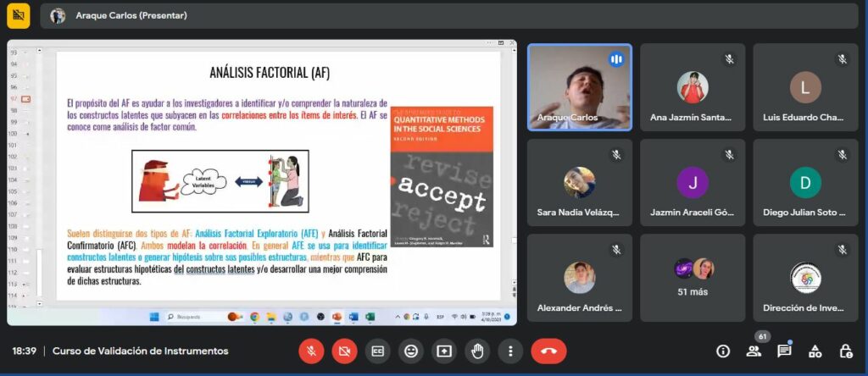The image size is (868, 376).
Task: Raise your hand in the meeting
Action: (x=477, y=351)
